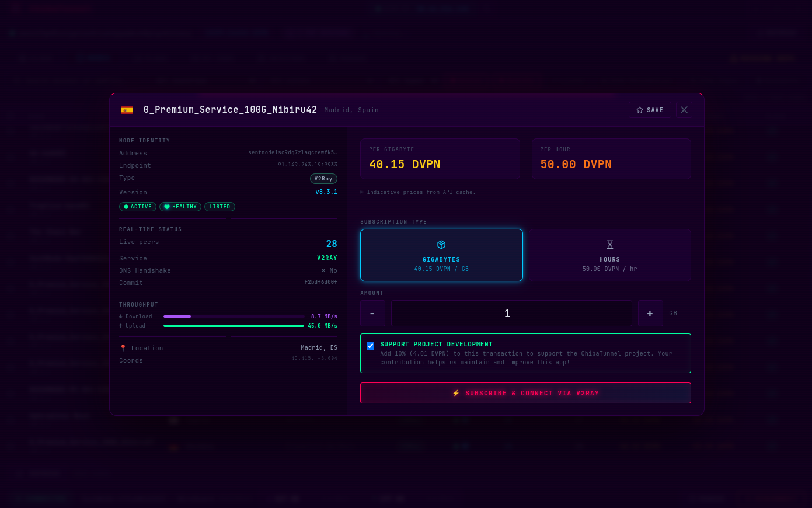Click the upload throughput bar
The image size is (812, 508).
click(x=234, y=326)
